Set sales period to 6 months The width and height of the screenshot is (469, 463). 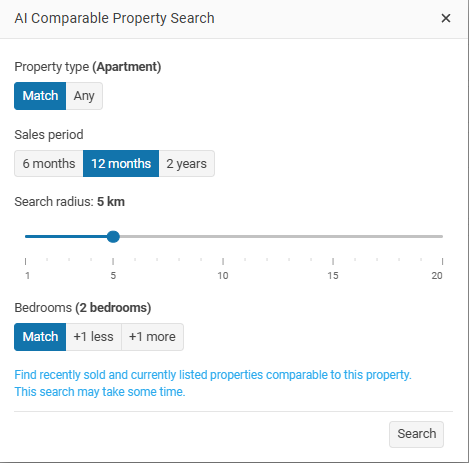(49, 164)
